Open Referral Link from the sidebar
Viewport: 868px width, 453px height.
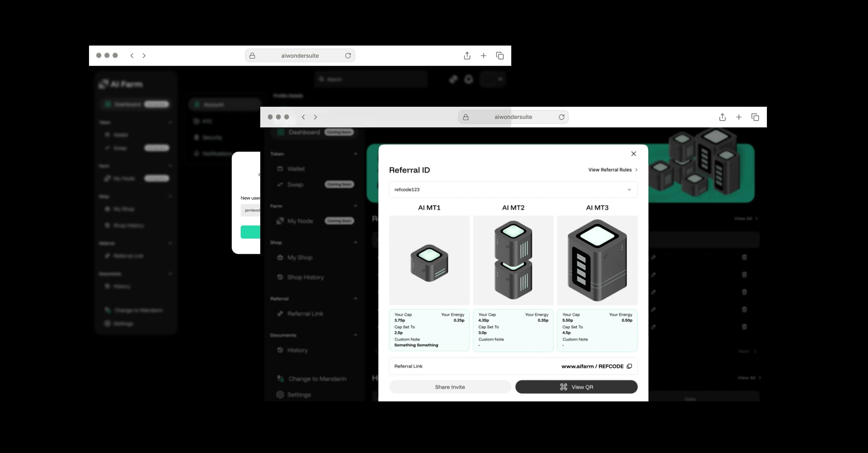[x=305, y=314]
